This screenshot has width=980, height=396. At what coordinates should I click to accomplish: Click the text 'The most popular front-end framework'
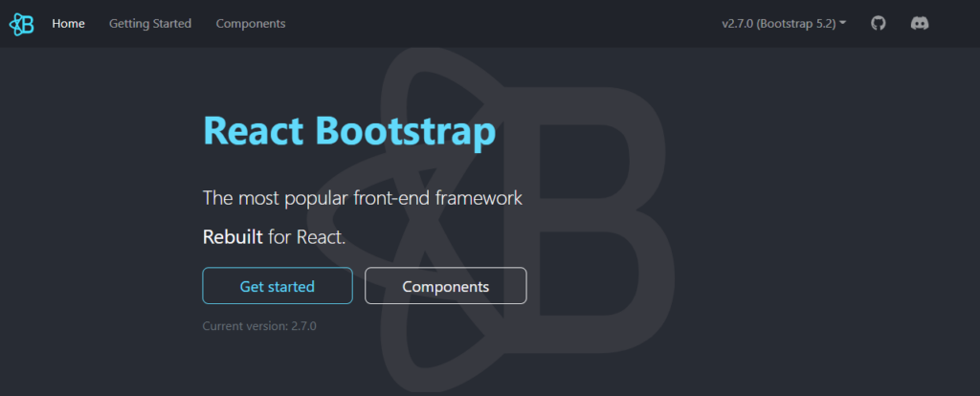(363, 199)
